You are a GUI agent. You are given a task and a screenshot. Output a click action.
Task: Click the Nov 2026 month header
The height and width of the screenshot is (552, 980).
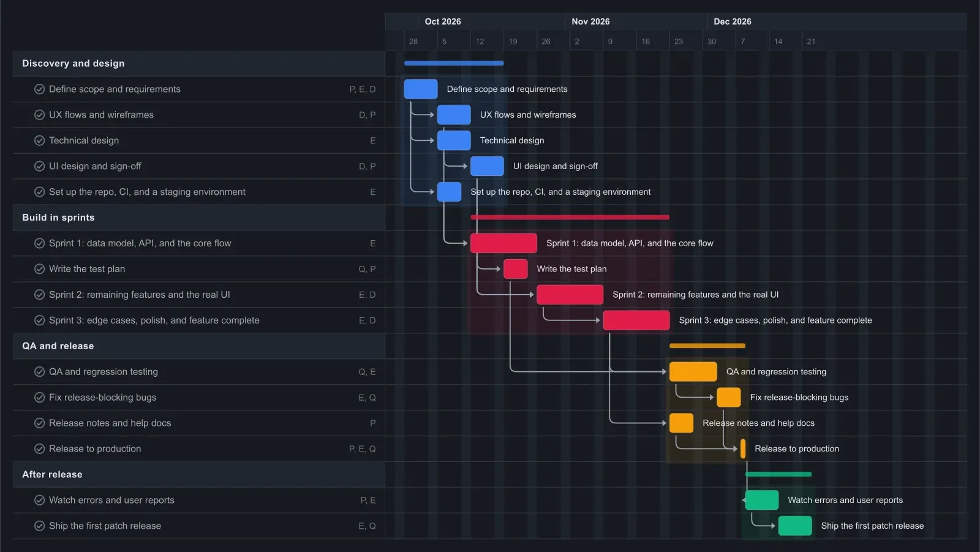(590, 21)
